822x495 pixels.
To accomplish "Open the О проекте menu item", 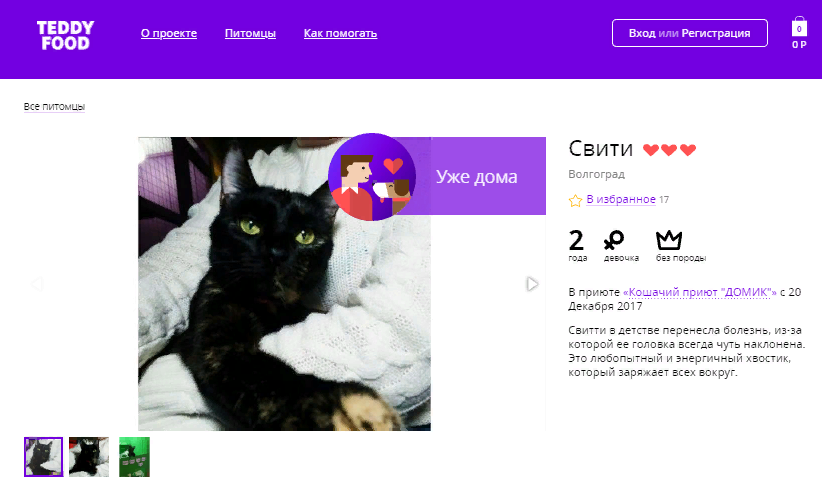I will point(169,33).
